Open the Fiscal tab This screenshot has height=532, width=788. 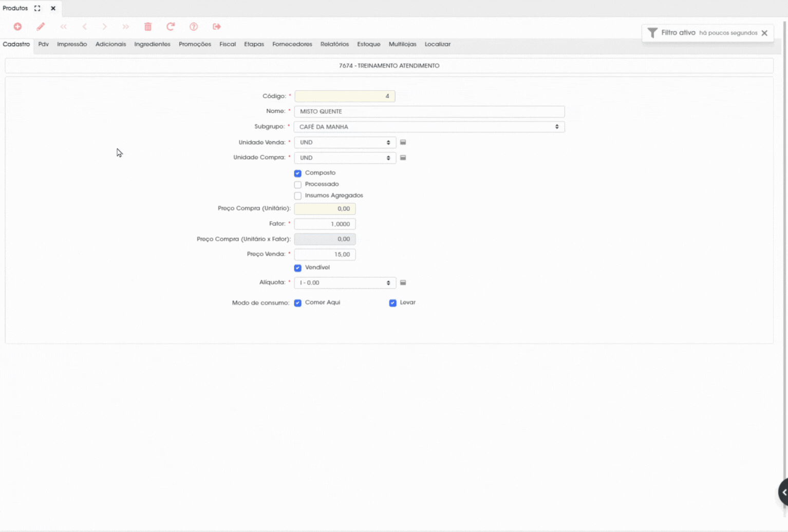(x=228, y=44)
